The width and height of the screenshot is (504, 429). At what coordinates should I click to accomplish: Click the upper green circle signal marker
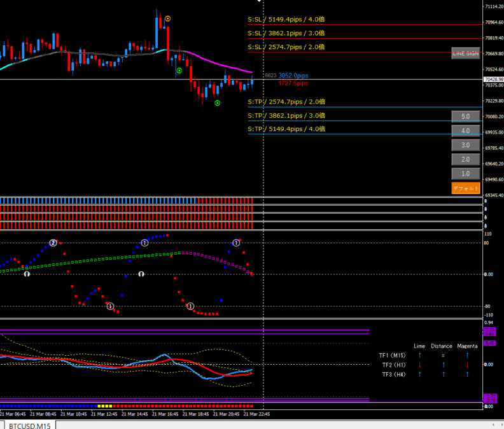click(179, 71)
